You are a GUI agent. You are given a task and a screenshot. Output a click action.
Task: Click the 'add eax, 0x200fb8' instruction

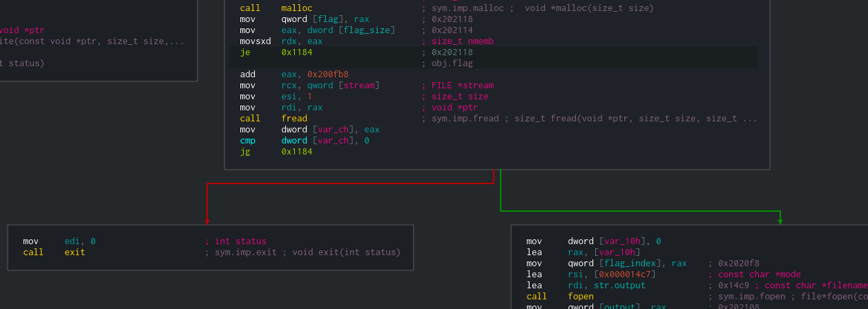click(x=294, y=74)
